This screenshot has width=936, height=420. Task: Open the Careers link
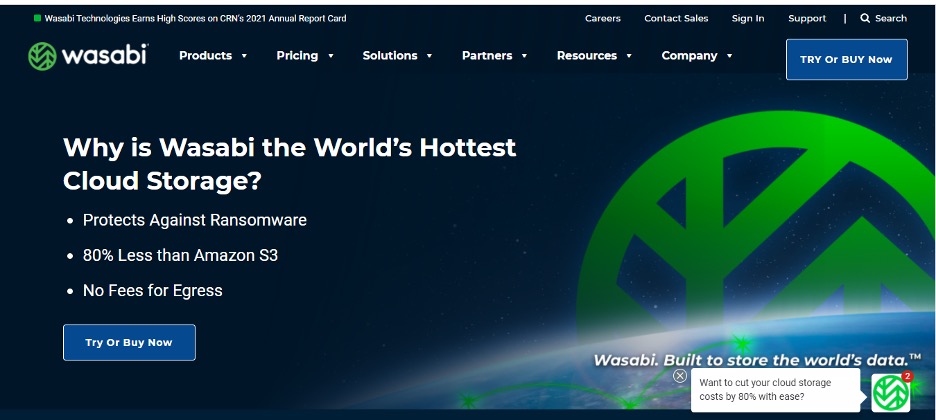pos(602,18)
